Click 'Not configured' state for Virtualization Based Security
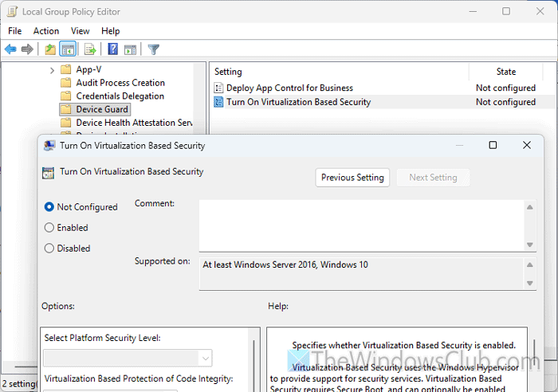The width and height of the screenshot is (558, 392). 505,102
